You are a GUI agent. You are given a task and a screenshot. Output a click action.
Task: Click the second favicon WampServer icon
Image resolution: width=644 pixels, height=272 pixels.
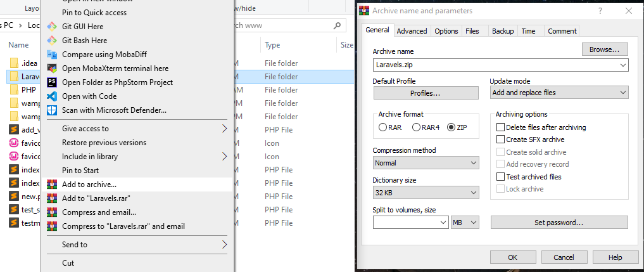tap(14, 157)
